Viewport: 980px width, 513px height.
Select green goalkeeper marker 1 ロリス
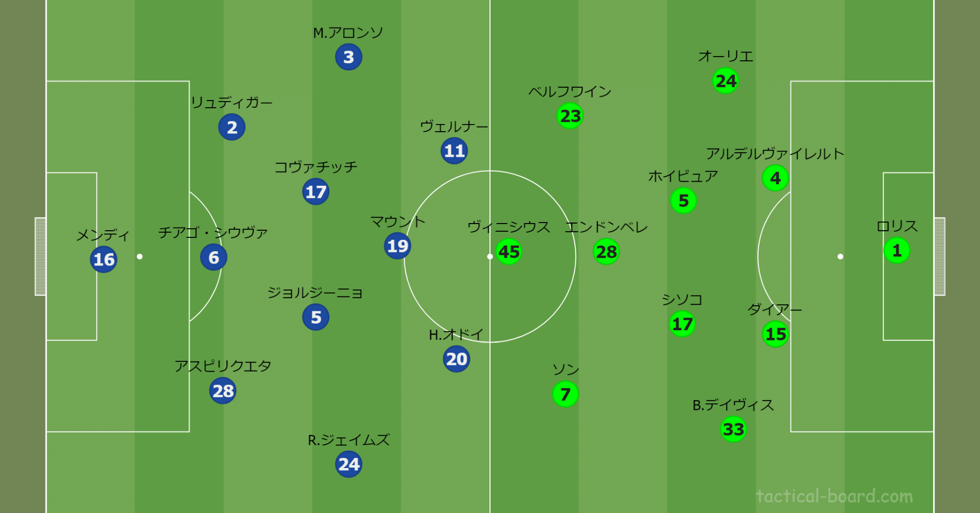tap(897, 251)
